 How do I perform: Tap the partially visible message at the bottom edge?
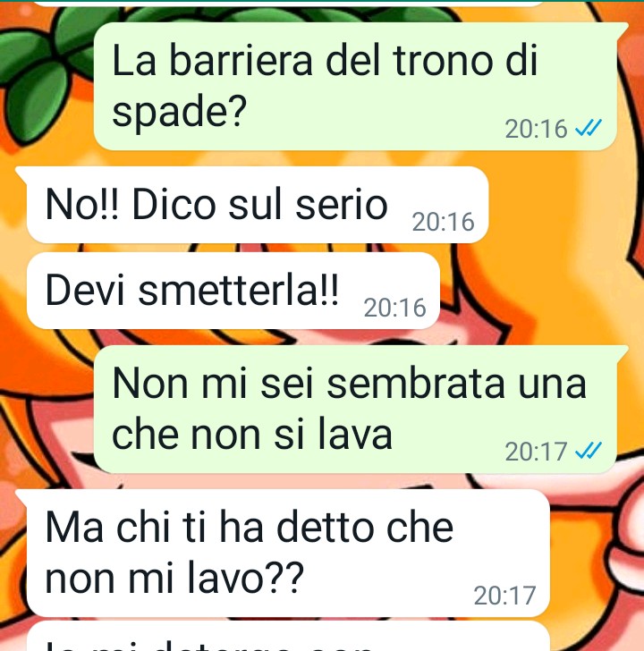[x=288, y=637]
